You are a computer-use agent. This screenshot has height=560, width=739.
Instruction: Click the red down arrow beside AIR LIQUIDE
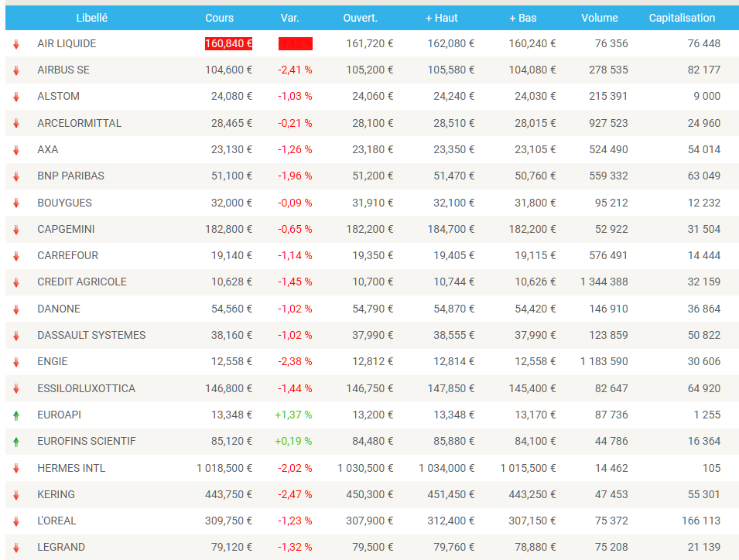[x=16, y=44]
